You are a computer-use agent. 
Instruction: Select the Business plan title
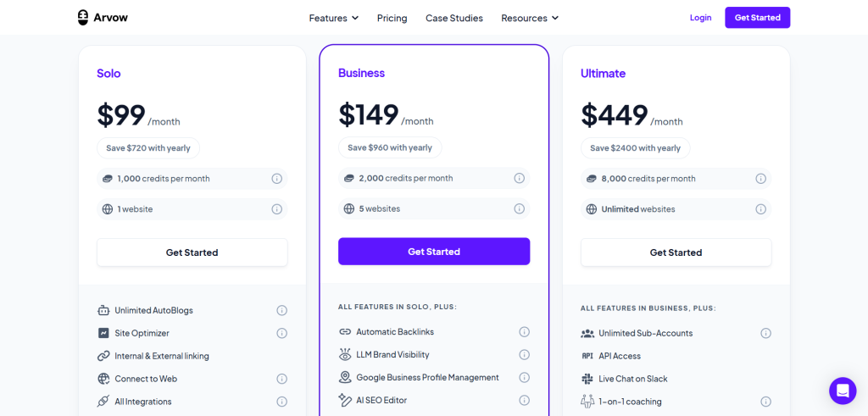(x=361, y=73)
